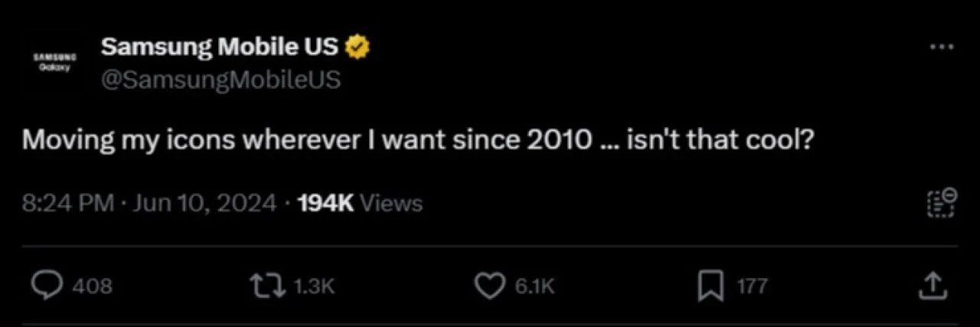The image size is (980, 327).
Task: Click the tweet text about moving icons
Action: click(x=416, y=142)
